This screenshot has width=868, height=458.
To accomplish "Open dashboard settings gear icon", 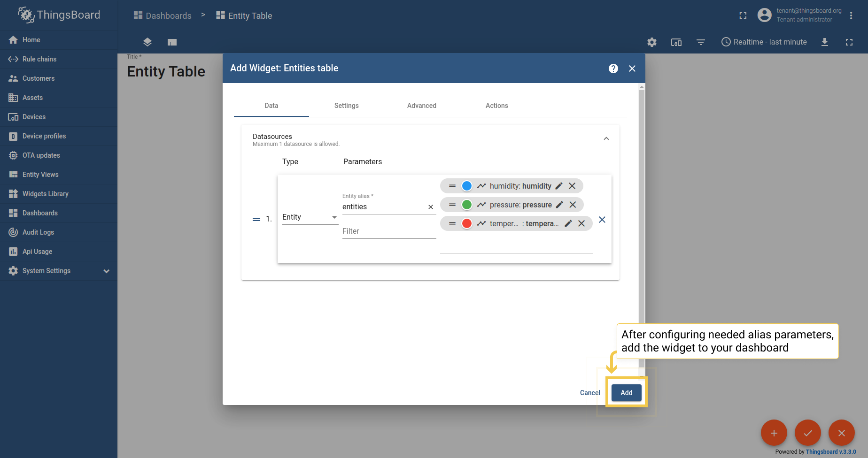I will point(652,42).
